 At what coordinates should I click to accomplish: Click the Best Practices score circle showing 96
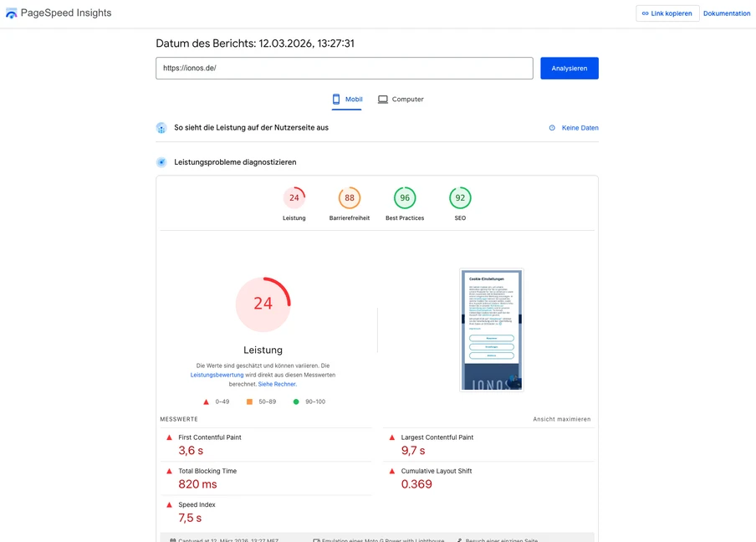click(x=404, y=197)
